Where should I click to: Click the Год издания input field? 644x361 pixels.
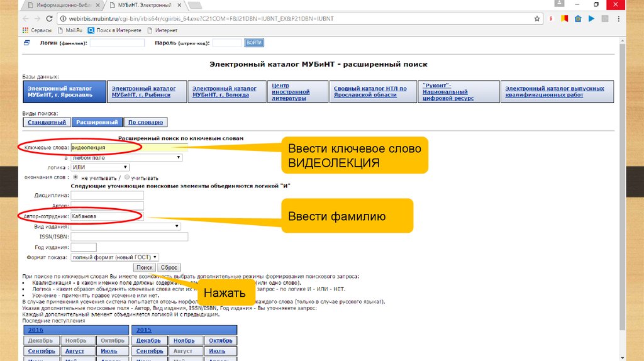click(x=84, y=247)
